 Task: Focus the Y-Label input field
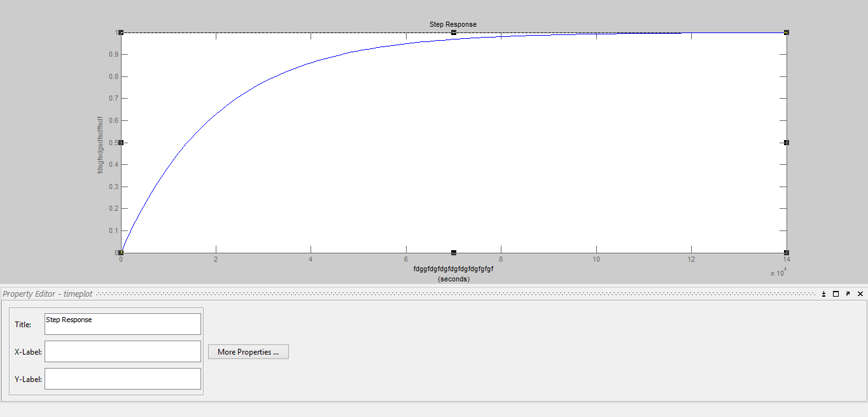point(122,379)
